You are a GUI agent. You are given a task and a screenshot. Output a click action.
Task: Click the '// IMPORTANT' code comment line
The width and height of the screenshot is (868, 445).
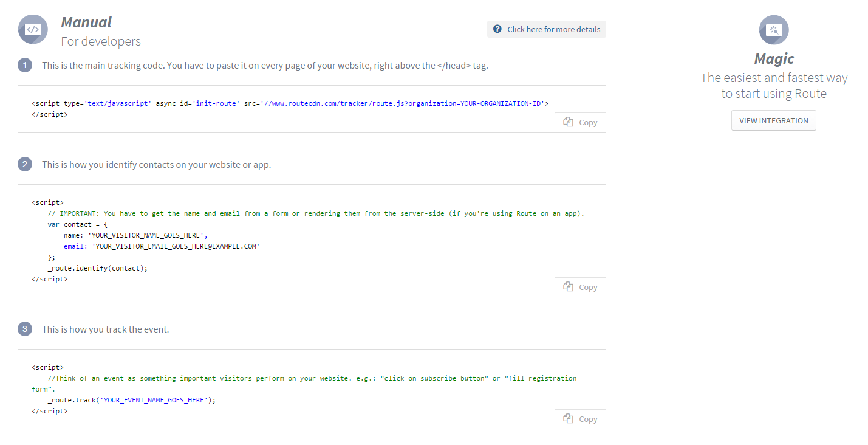(x=316, y=214)
